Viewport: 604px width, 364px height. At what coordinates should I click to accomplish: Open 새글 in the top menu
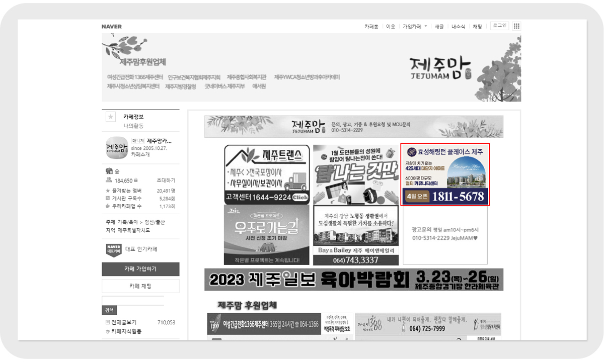(439, 27)
